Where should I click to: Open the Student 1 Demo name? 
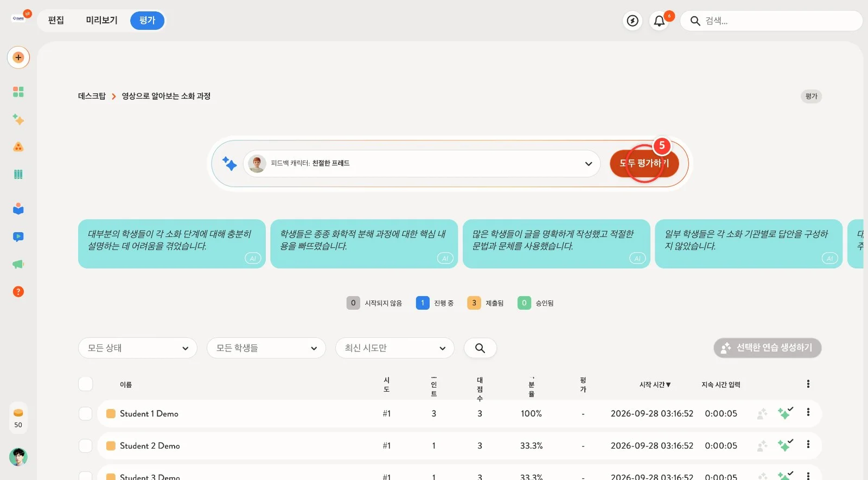149,413
